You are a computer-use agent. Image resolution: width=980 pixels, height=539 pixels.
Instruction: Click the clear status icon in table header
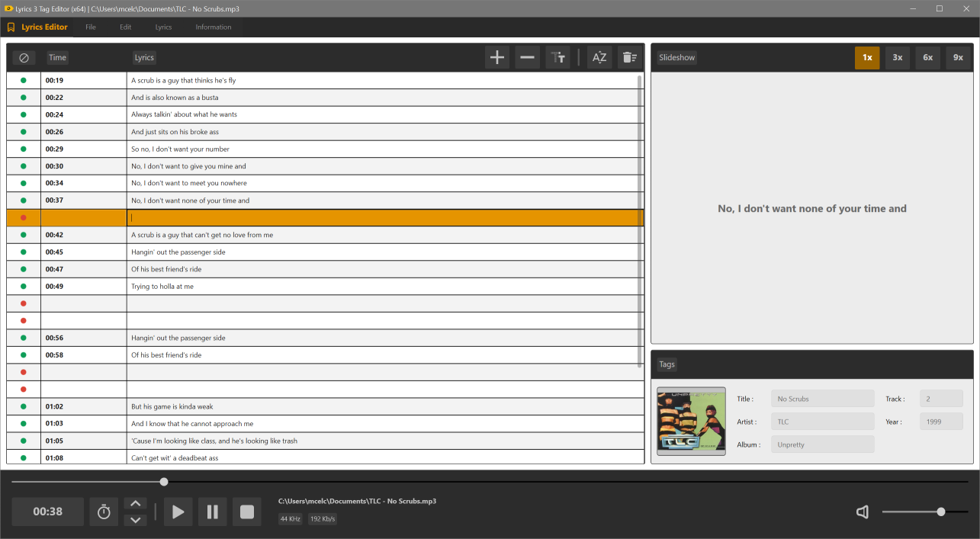pos(24,57)
